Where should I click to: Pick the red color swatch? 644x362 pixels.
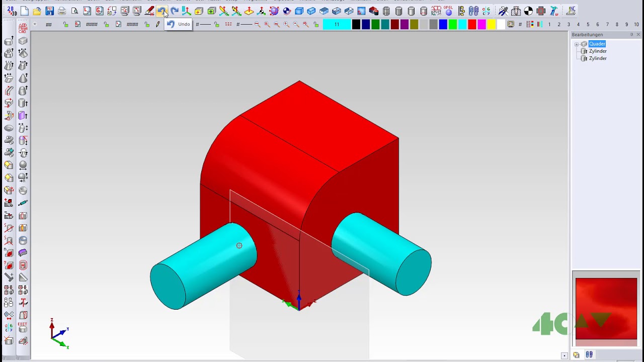pyautogui.click(x=472, y=24)
